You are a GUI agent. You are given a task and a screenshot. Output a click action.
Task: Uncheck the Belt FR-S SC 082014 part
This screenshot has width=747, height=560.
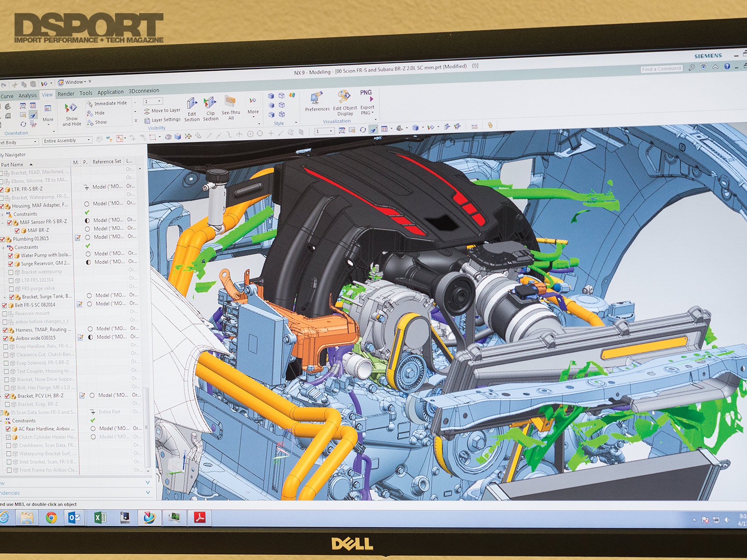5,305
